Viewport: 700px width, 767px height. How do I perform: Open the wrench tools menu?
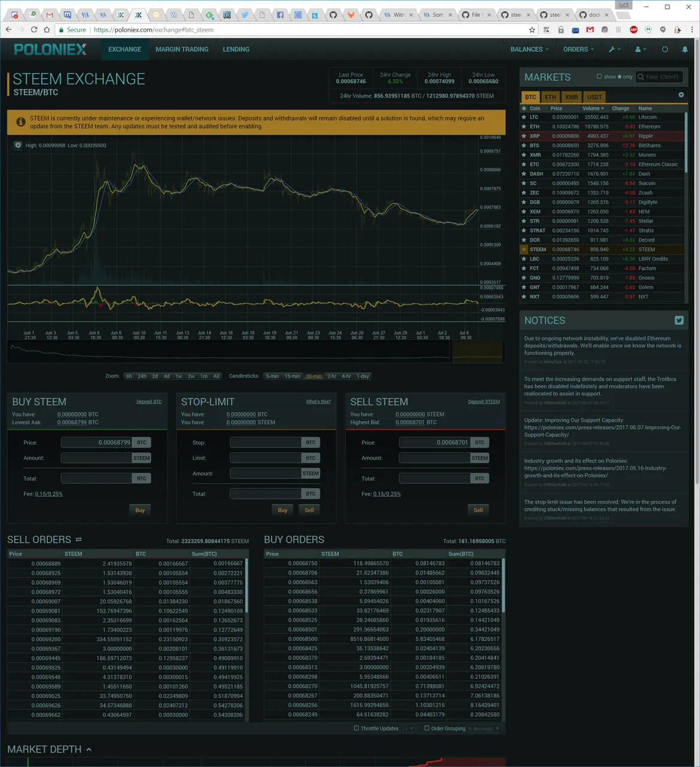[x=614, y=49]
